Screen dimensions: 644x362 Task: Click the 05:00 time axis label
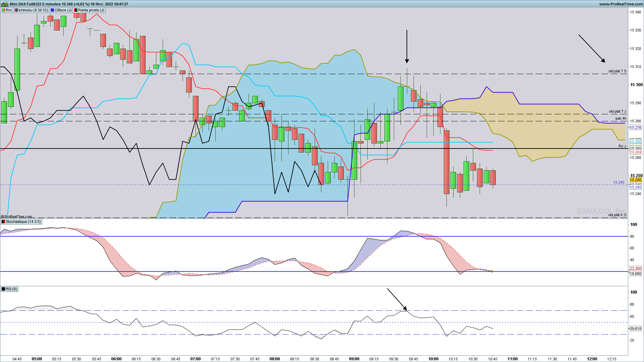point(37,359)
